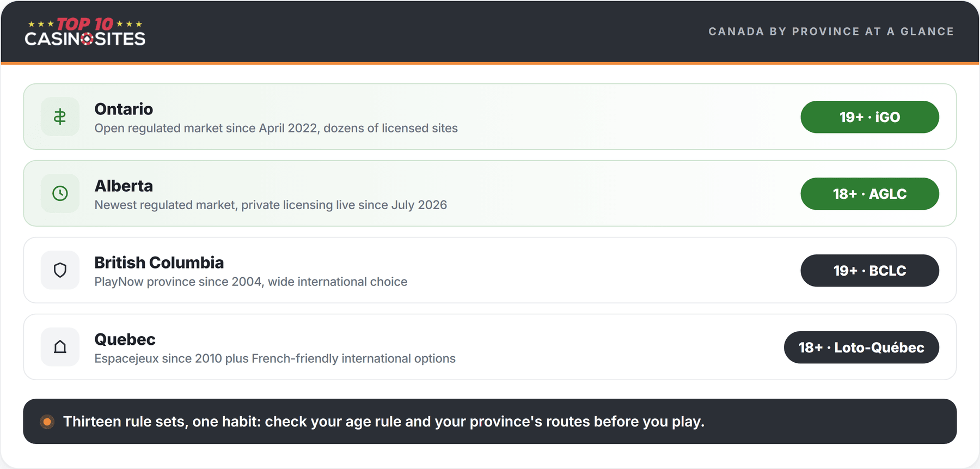980x469 pixels.
Task: Click the British Columbia province heading
Action: click(x=159, y=263)
